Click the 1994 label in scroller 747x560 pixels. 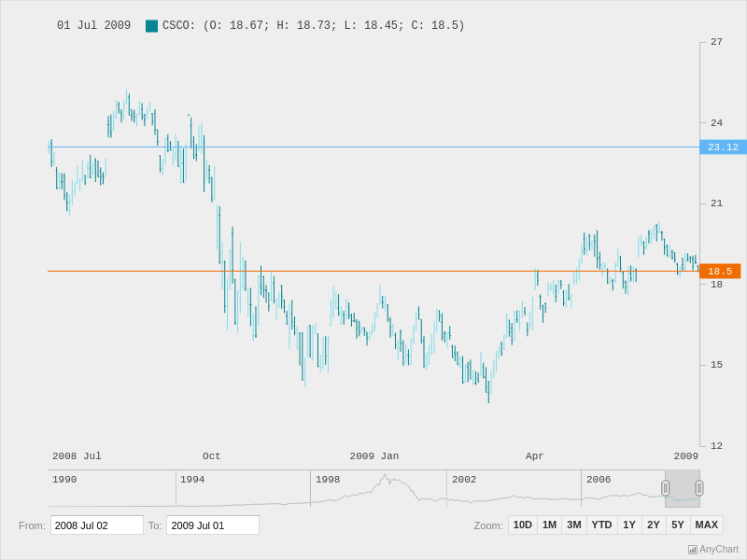coord(192,480)
